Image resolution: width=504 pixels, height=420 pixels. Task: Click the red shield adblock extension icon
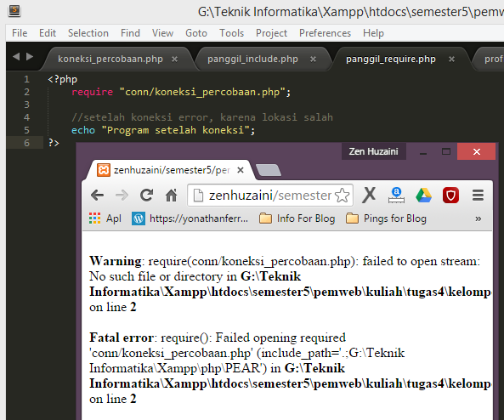(x=450, y=196)
